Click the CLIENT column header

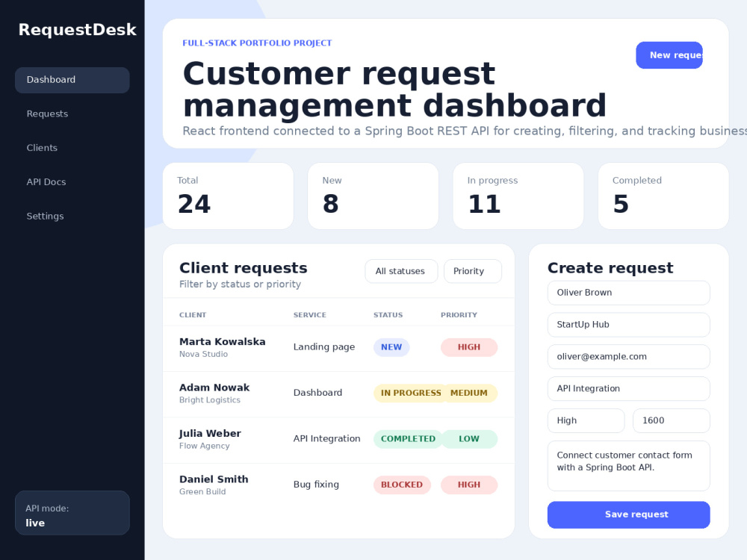coord(193,315)
